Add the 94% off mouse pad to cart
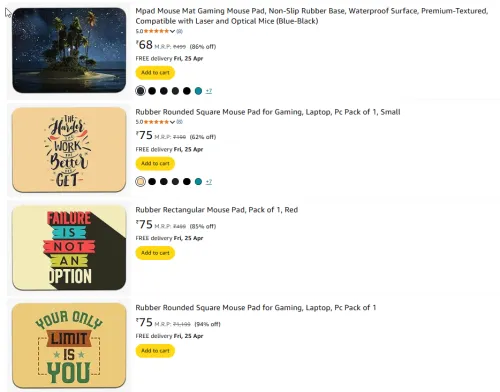500x392 pixels. tap(155, 351)
